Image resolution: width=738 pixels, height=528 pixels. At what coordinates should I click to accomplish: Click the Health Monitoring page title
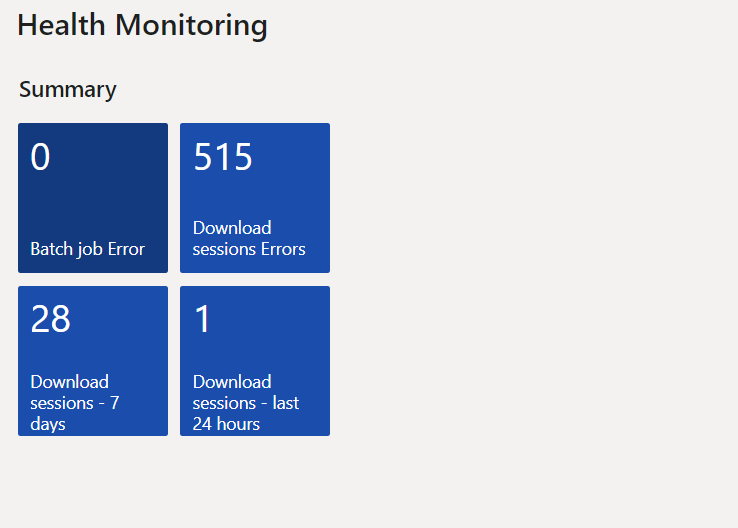coord(142,25)
